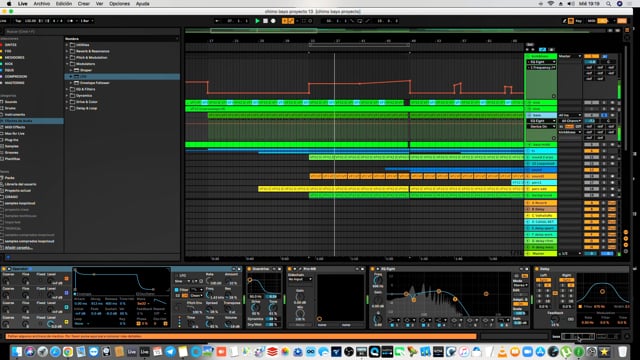This screenshot has width=640, height=360.
Task: Open the Telegram icon in the Dock
Action: tap(170, 351)
